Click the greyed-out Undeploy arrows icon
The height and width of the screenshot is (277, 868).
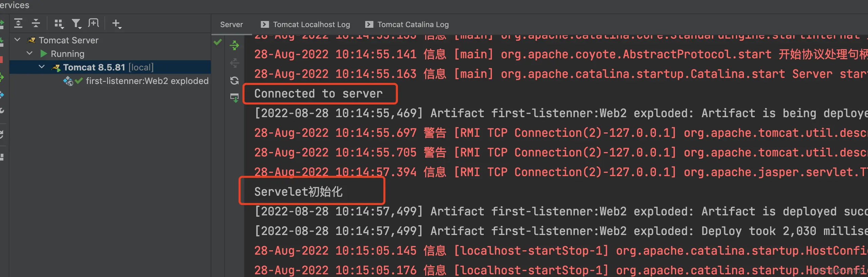point(234,63)
